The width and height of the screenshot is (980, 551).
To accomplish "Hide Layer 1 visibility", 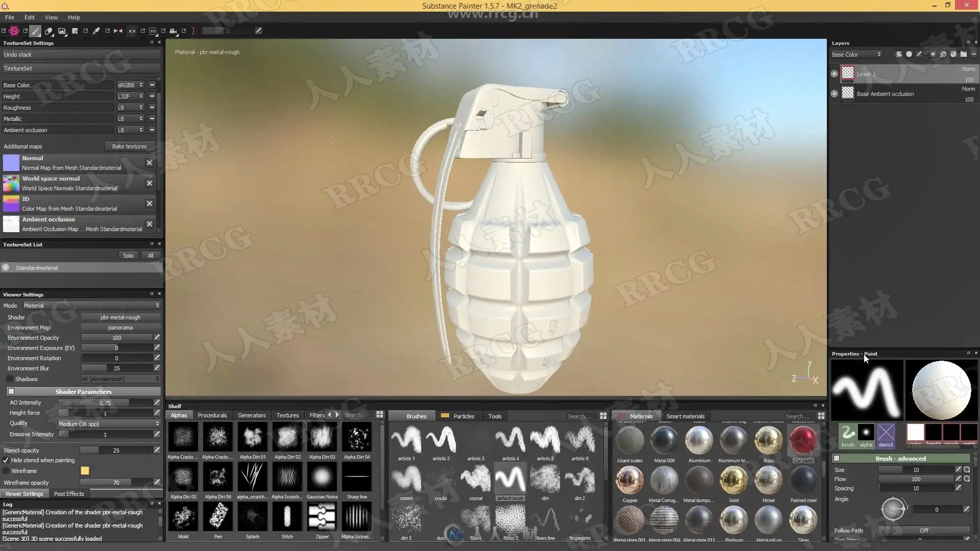I will (834, 74).
